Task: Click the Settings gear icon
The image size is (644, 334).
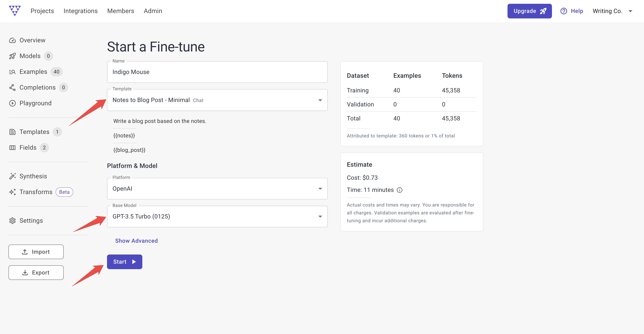Action: (x=12, y=221)
